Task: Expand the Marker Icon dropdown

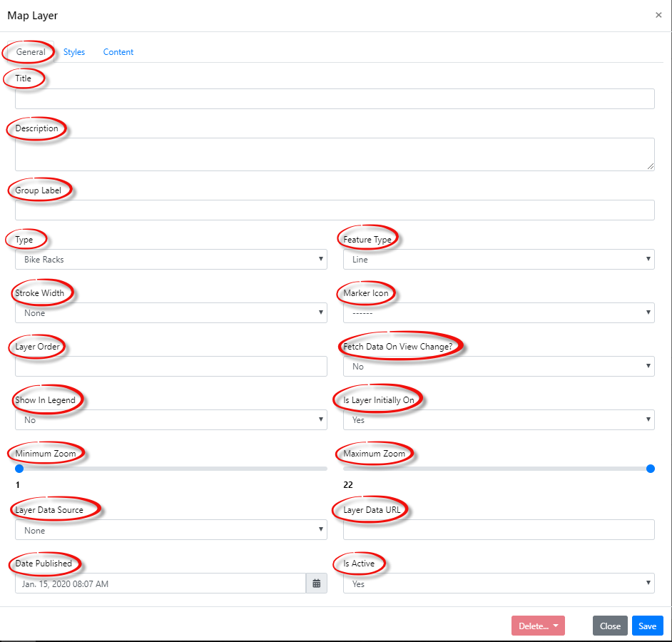Action: (499, 313)
